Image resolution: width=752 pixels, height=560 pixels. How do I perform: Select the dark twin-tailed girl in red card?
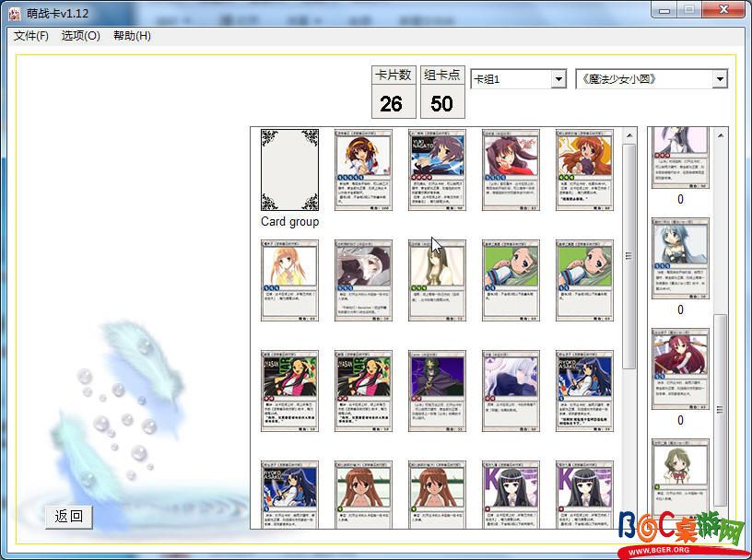coord(511,169)
